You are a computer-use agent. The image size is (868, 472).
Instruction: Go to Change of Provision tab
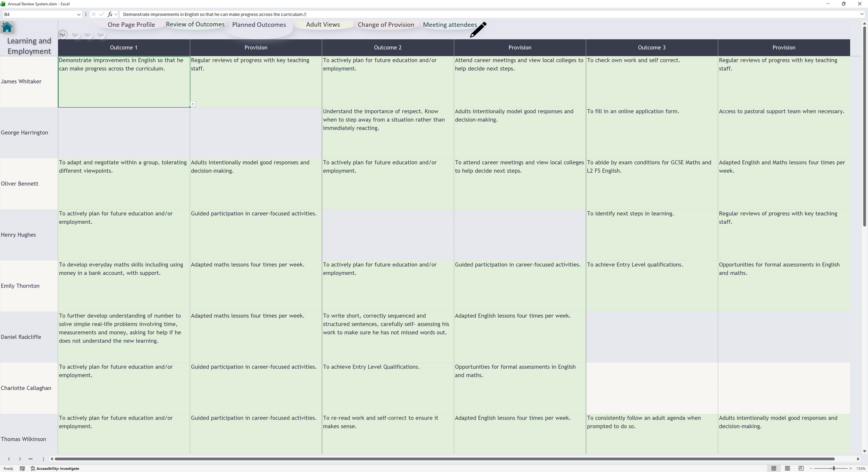pos(386,25)
